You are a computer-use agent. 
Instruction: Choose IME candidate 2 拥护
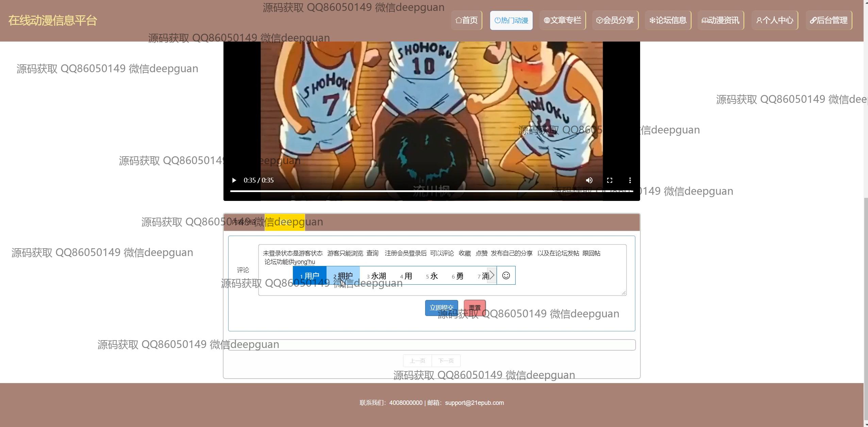coord(343,275)
